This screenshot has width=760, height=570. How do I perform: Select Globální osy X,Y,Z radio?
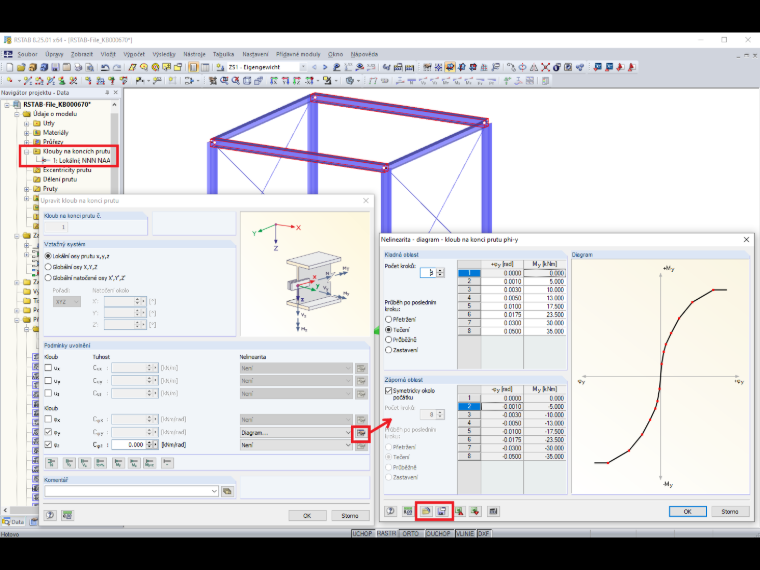[48, 267]
